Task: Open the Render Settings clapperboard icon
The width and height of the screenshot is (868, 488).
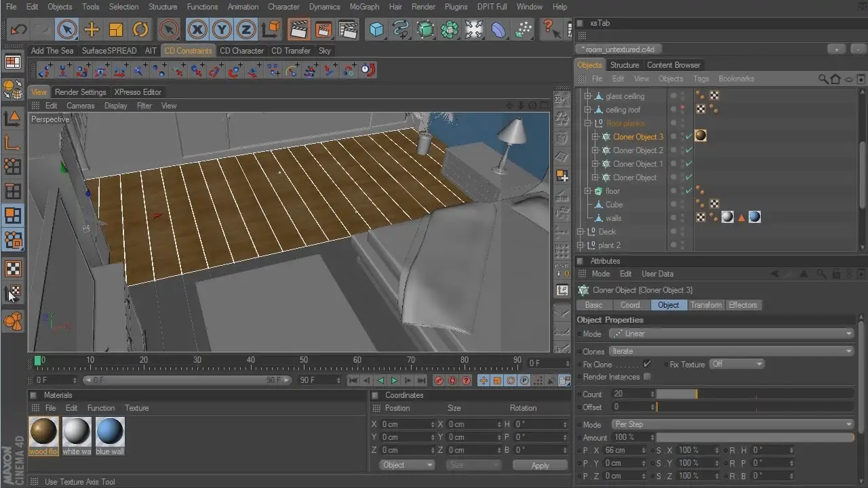Action: (x=348, y=29)
